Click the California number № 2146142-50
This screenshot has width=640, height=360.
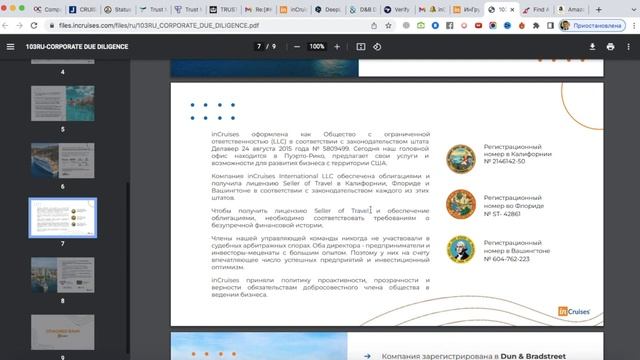pos(504,162)
